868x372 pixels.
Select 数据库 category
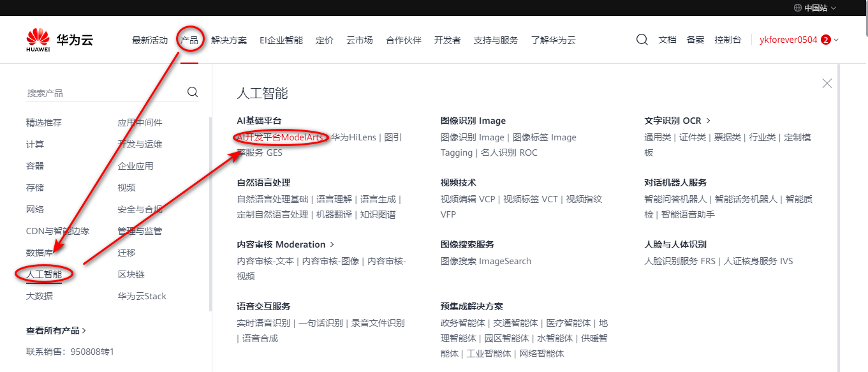(x=40, y=253)
